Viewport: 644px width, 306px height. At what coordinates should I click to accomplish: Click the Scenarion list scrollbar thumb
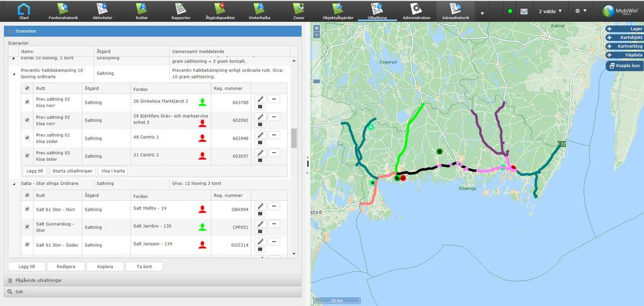[x=293, y=138]
